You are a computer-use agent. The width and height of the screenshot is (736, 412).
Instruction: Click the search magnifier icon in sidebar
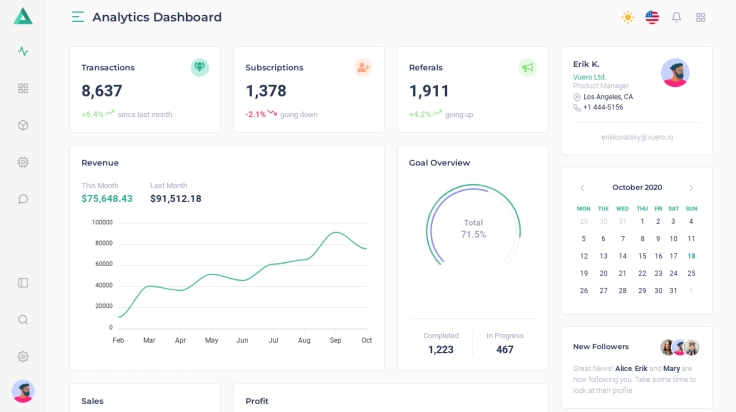[x=23, y=320]
